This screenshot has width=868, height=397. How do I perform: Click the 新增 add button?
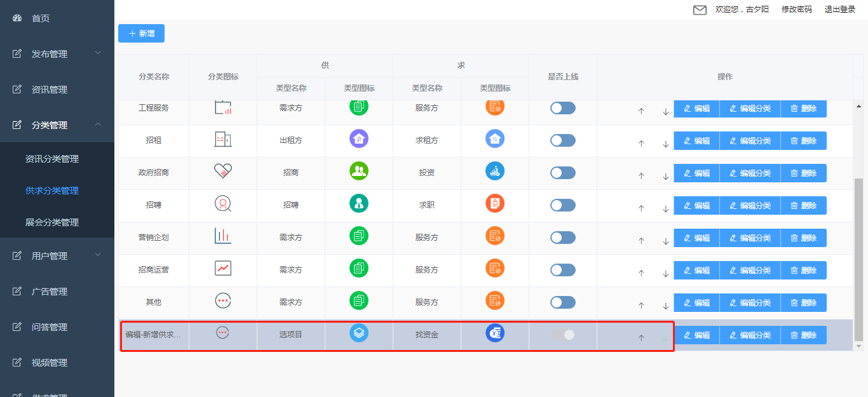click(141, 33)
